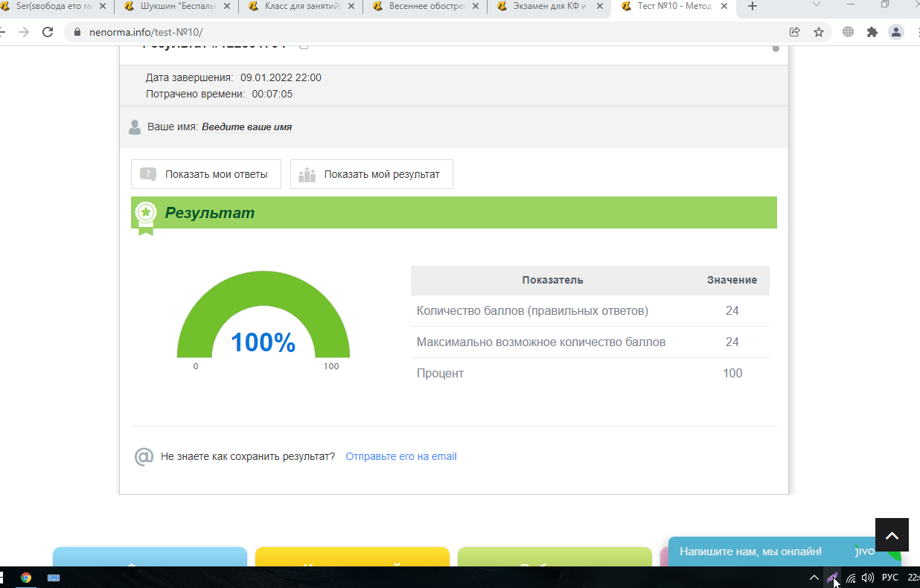This screenshot has height=588, width=920.
Task: Open the Напишите нам, мы онлайн chat widget
Action: 750,552
